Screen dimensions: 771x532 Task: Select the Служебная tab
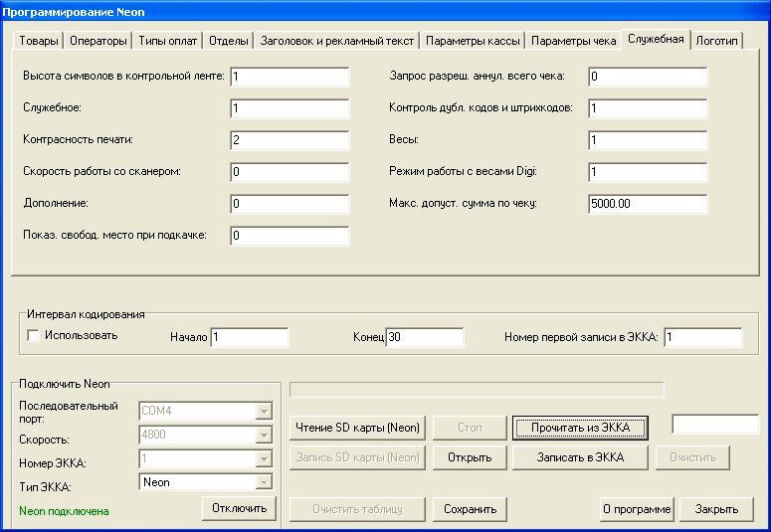[656, 39]
